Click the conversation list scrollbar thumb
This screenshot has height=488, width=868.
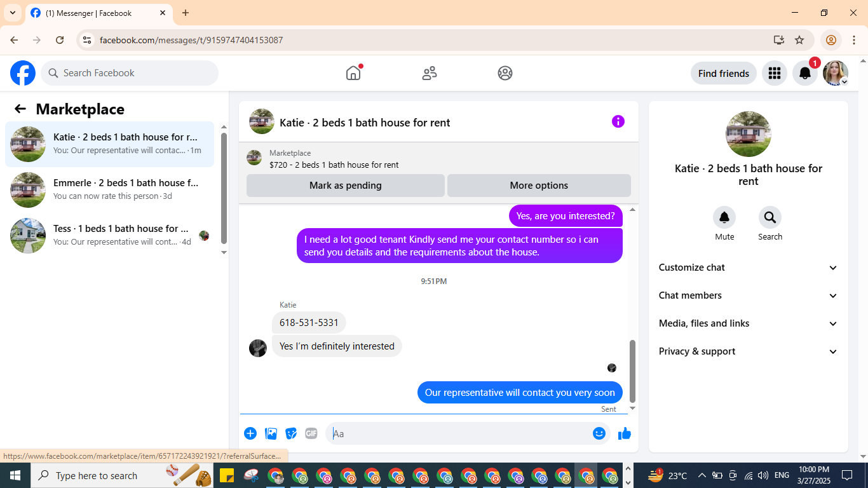click(x=224, y=189)
